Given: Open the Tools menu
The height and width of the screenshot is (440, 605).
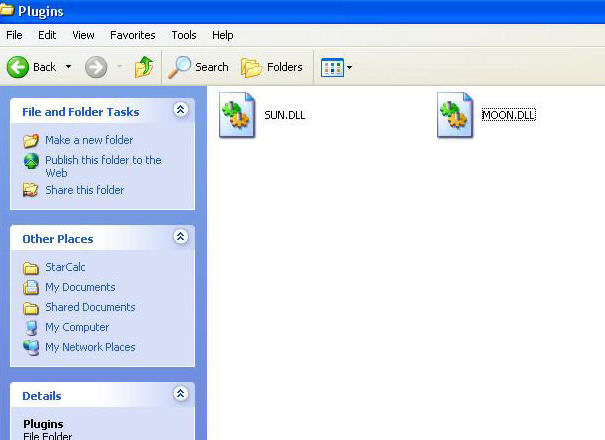Looking at the screenshot, I should point(184,35).
